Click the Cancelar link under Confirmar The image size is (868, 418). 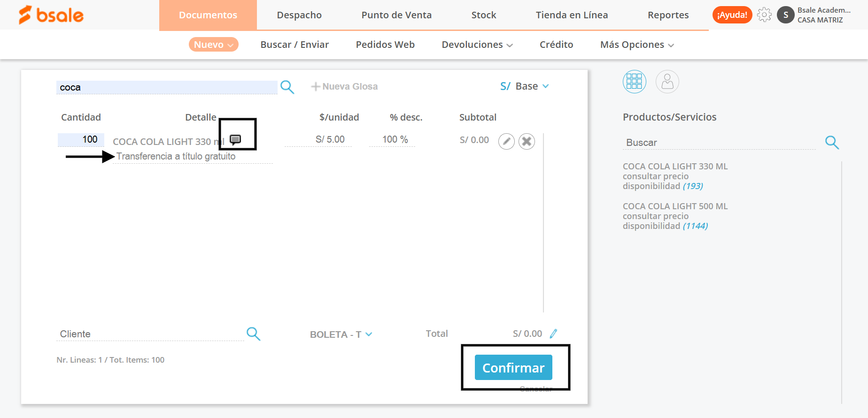point(535,388)
